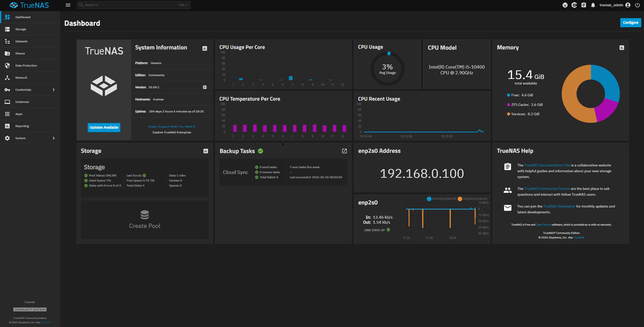This screenshot has height=327, width=644.
Task: Click the power icon in top bar
Action: (637, 5)
